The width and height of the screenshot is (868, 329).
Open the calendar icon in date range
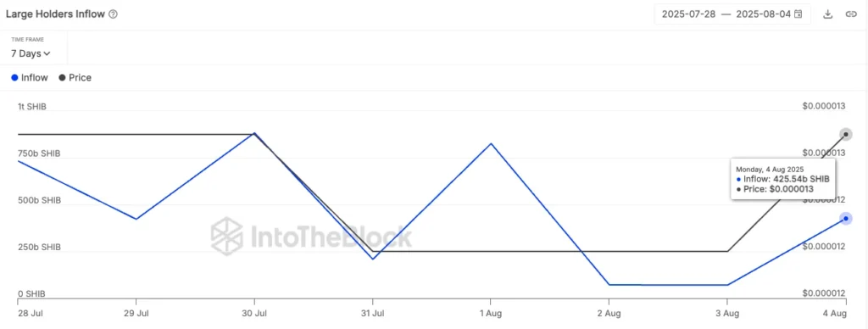click(x=798, y=14)
